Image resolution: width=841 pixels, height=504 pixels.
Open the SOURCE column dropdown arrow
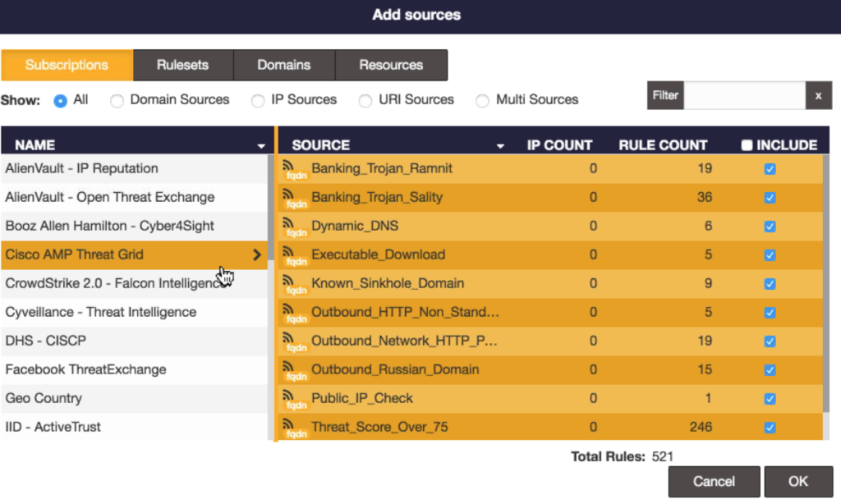500,146
